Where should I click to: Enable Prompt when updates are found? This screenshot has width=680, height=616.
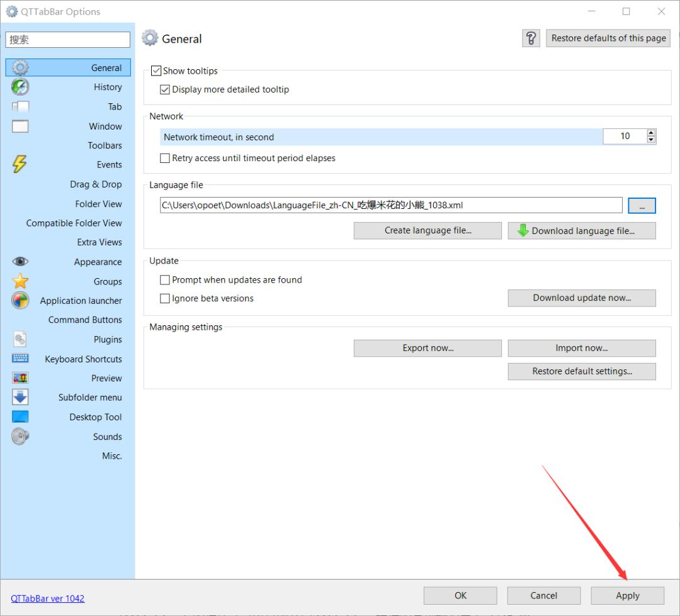pos(165,280)
